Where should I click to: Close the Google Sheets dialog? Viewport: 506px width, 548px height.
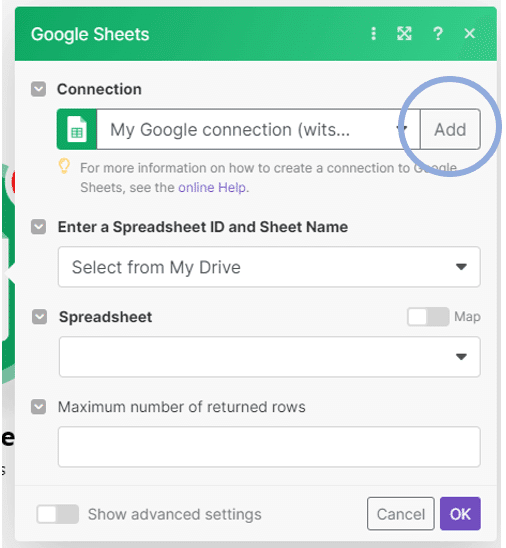[470, 34]
